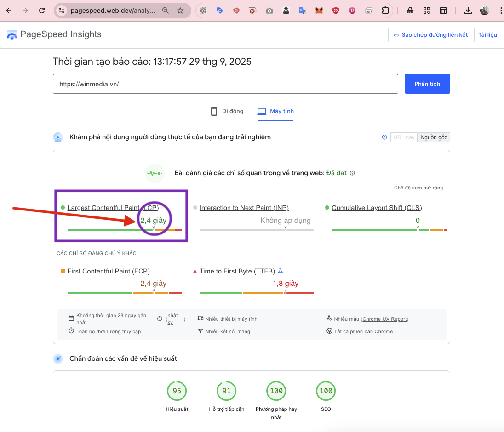Image resolution: width=504 pixels, height=432 pixels.
Task: Click the PageSpeed Insights logo icon
Action: point(12,35)
